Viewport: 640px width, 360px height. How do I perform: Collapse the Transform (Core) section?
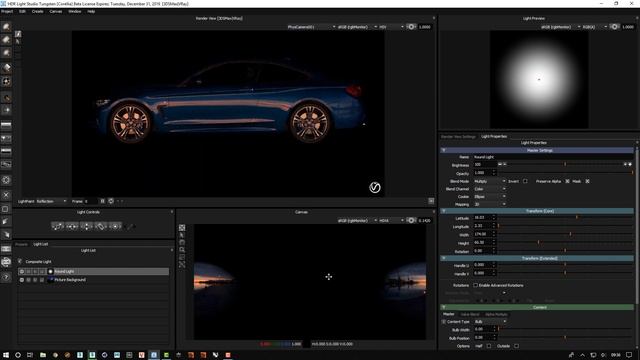[444, 211]
